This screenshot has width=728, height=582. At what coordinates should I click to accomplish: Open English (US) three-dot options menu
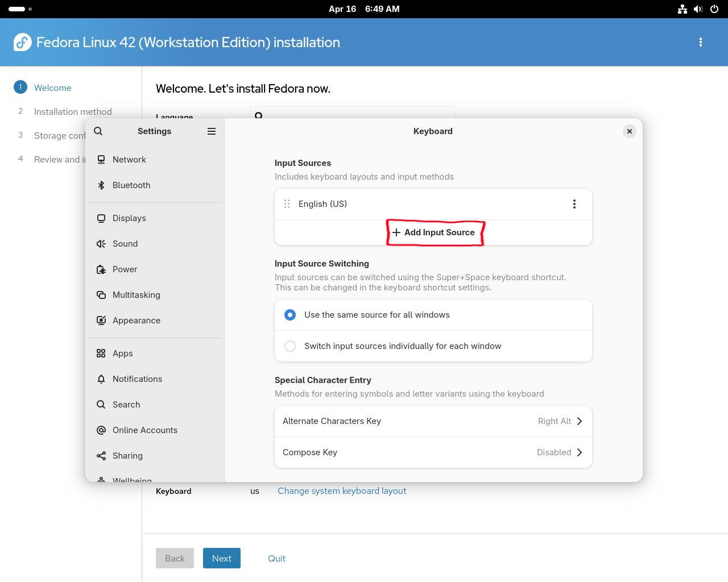[574, 204]
